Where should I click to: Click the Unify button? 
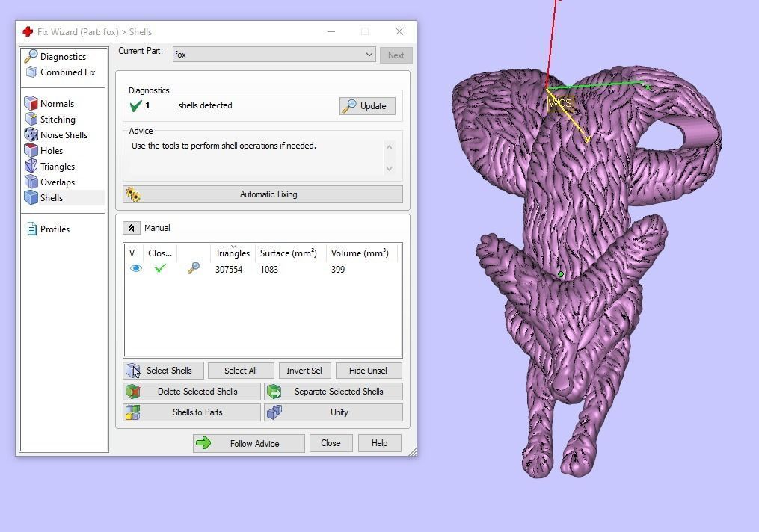(x=333, y=412)
